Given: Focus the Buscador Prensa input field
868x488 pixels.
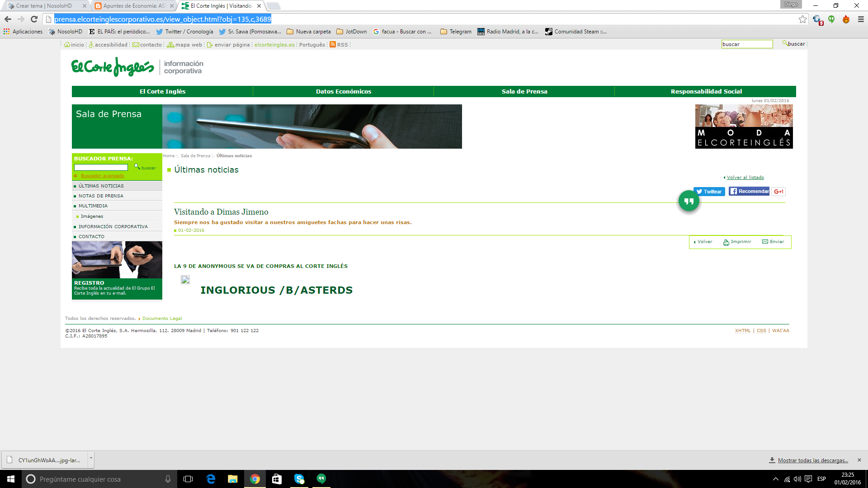Looking at the screenshot, I should pyautogui.click(x=101, y=167).
